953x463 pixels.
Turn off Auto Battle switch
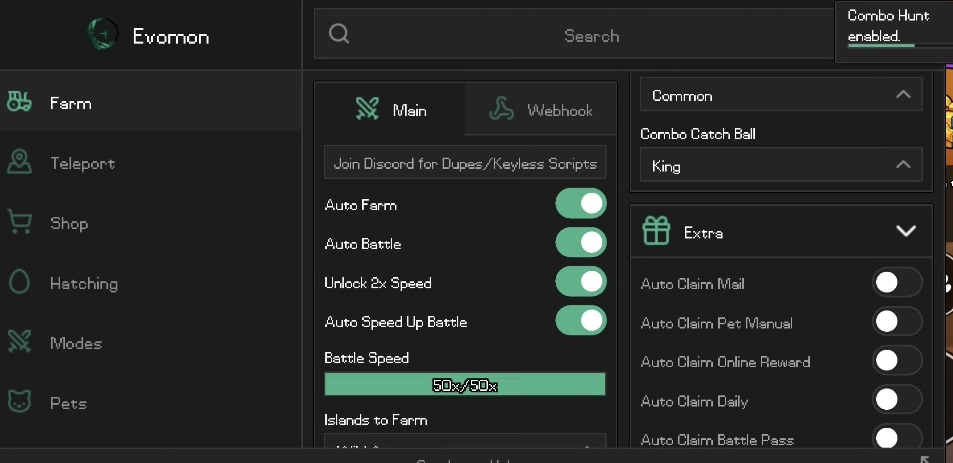coord(581,242)
